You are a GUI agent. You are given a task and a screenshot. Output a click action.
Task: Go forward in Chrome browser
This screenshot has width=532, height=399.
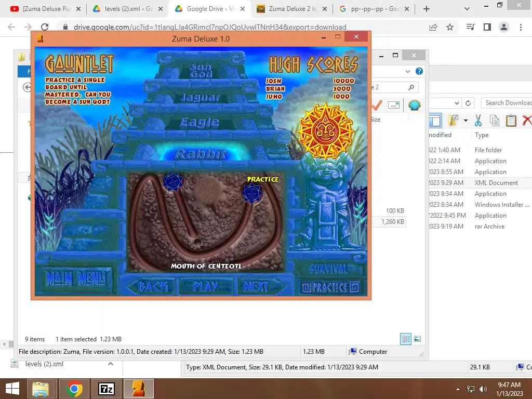(28, 27)
